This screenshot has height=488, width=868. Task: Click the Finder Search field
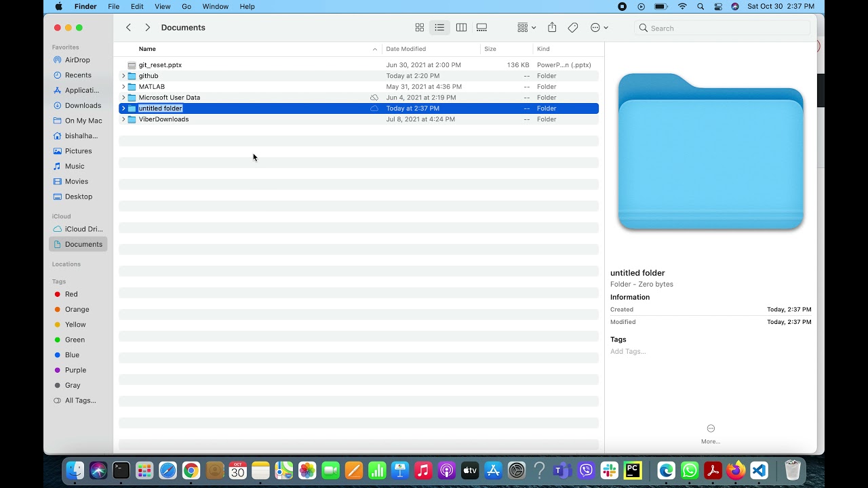pyautogui.click(x=722, y=28)
